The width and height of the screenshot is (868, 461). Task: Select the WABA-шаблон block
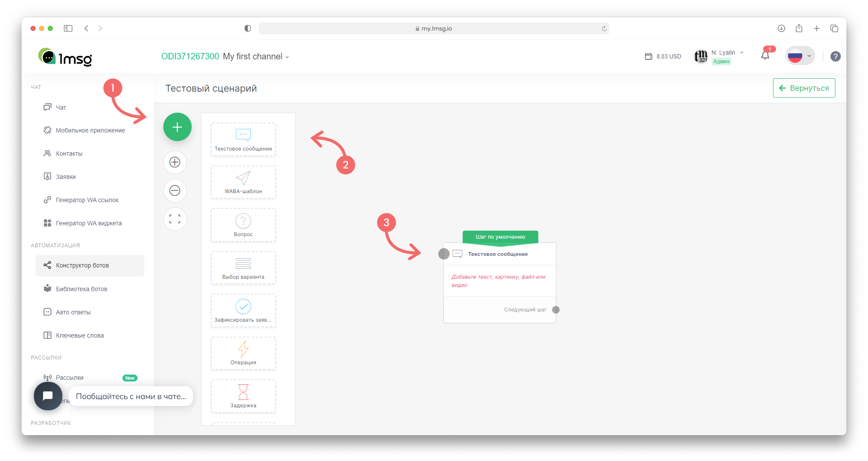pyautogui.click(x=243, y=182)
